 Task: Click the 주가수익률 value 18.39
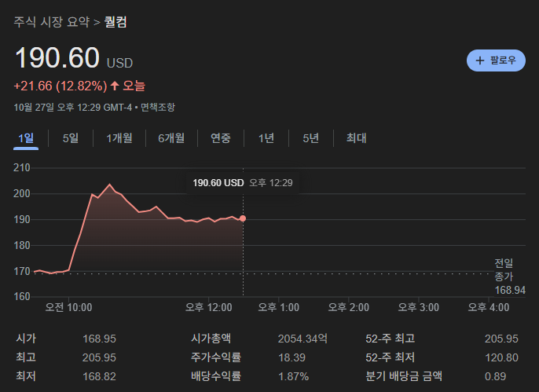291,357
